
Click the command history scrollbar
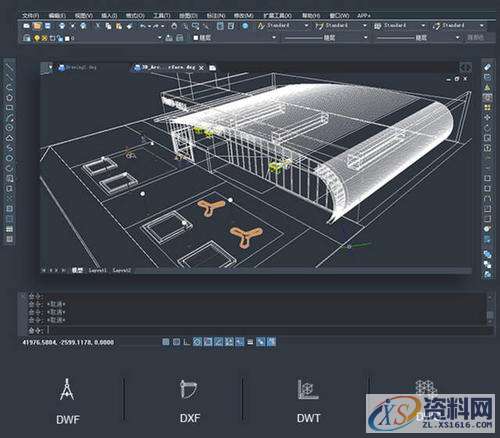[x=490, y=308]
